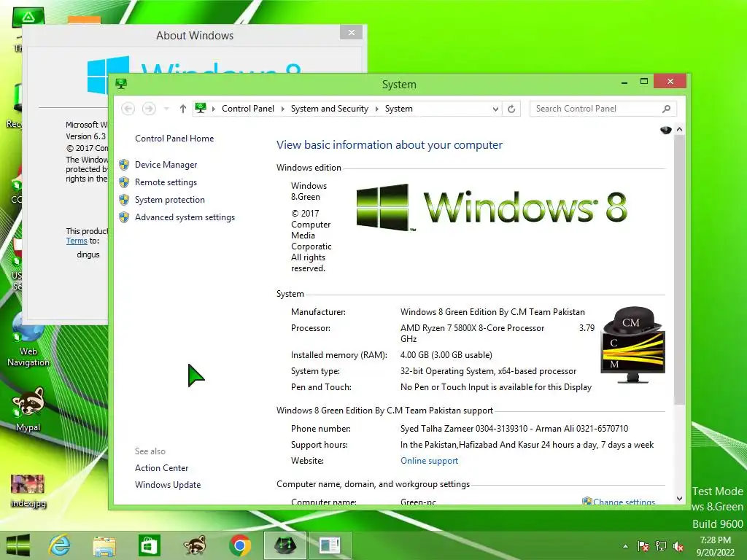Click the search magnifier icon
This screenshot has height=560, width=747.
(667, 109)
